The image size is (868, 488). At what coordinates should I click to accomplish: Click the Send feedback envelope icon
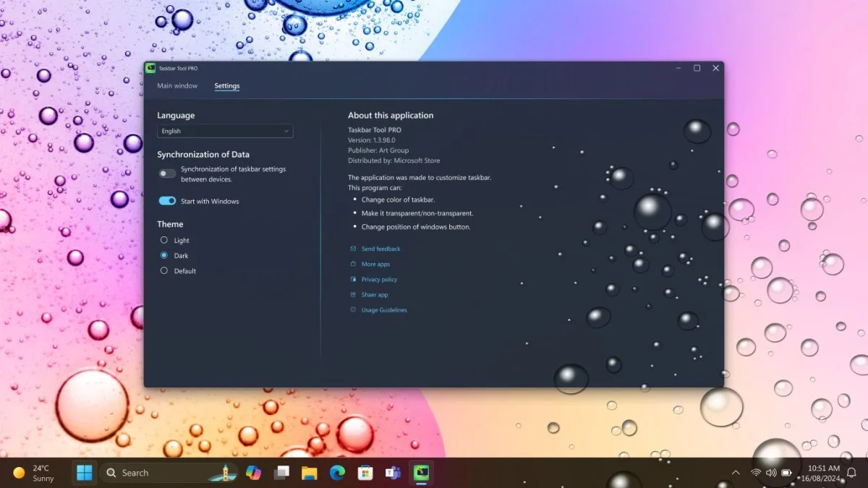[x=353, y=249]
